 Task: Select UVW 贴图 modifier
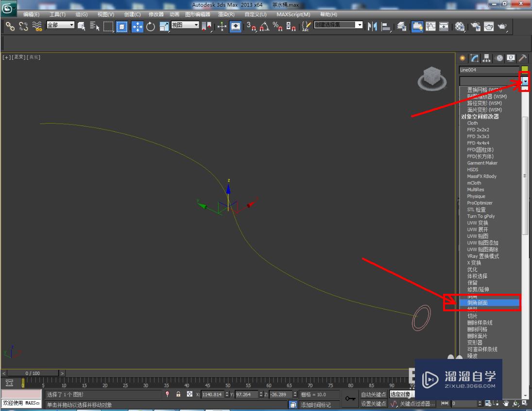click(x=478, y=236)
